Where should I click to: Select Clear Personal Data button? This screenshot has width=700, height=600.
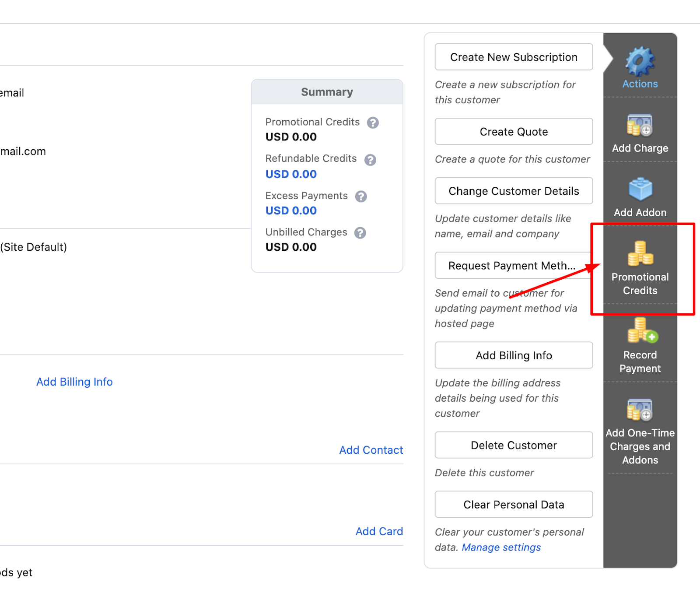(x=514, y=505)
